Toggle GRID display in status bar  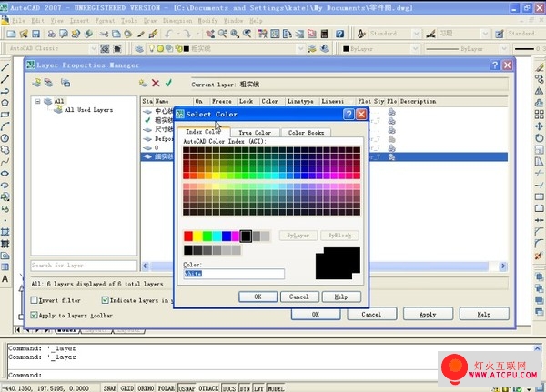pyautogui.click(x=127, y=387)
